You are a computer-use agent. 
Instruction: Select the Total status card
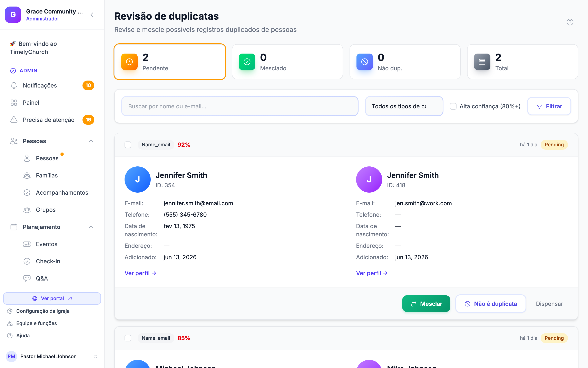(x=523, y=62)
